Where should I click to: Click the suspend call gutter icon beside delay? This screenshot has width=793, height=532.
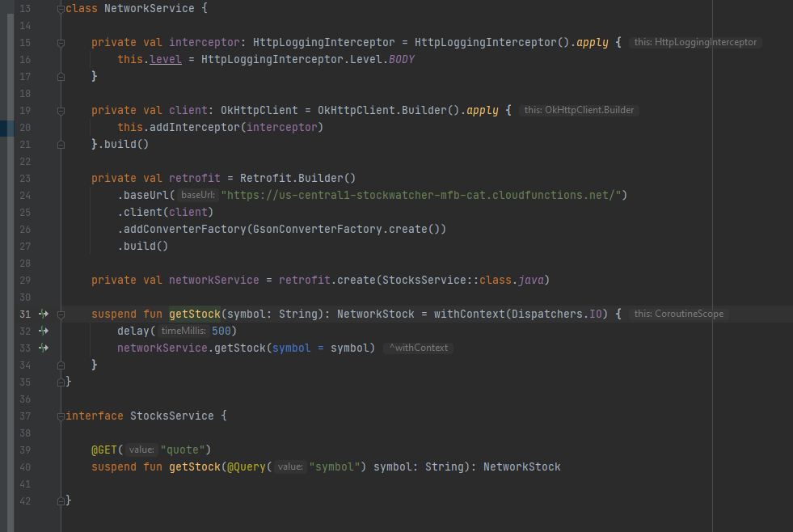coord(44,331)
